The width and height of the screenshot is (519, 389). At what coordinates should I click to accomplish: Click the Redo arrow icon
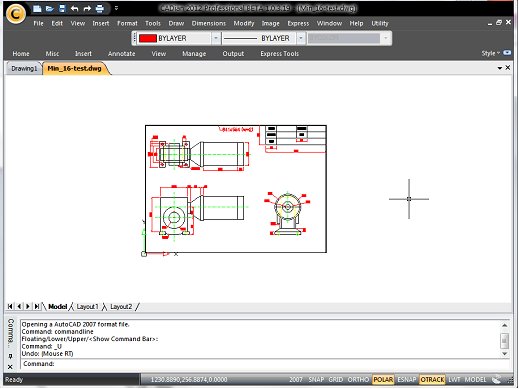click(87, 9)
